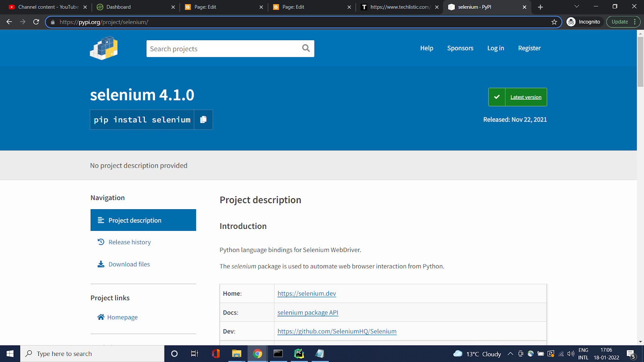Viewport: 644px width, 362px height.
Task: Click the page vertical scrollbar thumb
Action: (640, 62)
